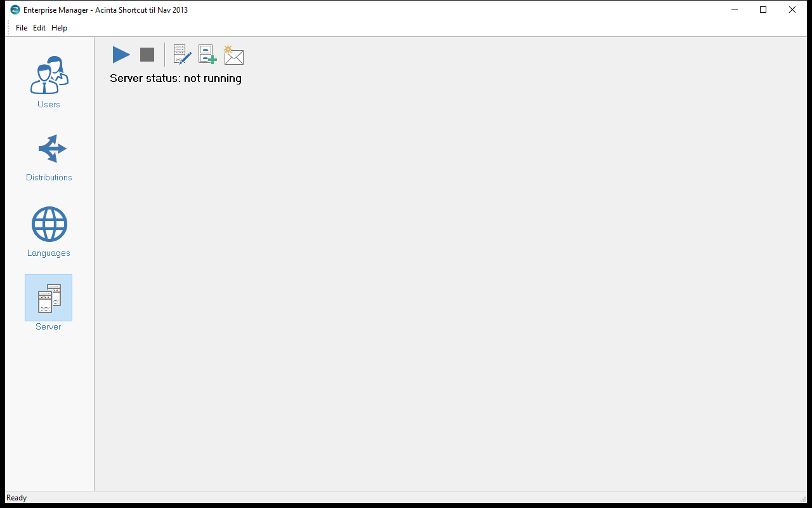
Task: Stop the server with the square icon
Action: click(x=147, y=55)
